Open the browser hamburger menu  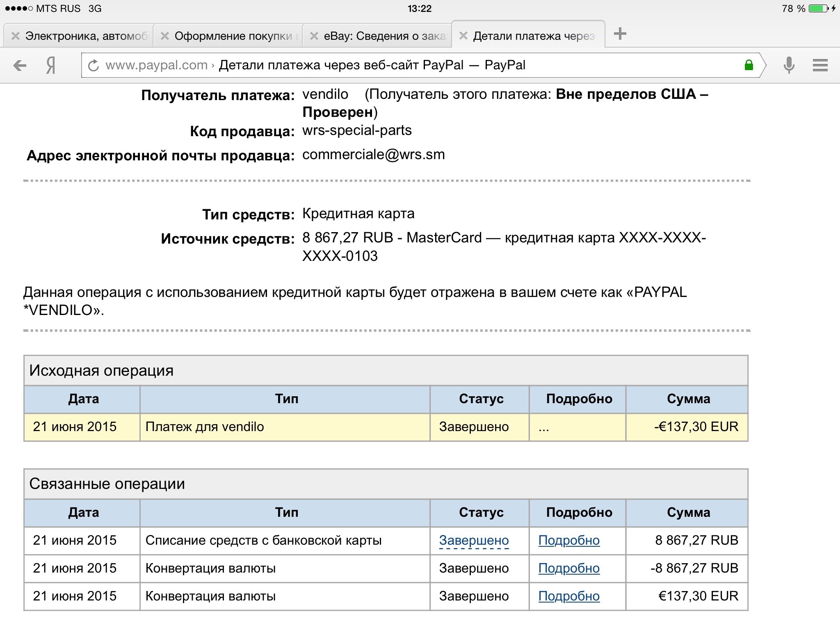point(820,65)
